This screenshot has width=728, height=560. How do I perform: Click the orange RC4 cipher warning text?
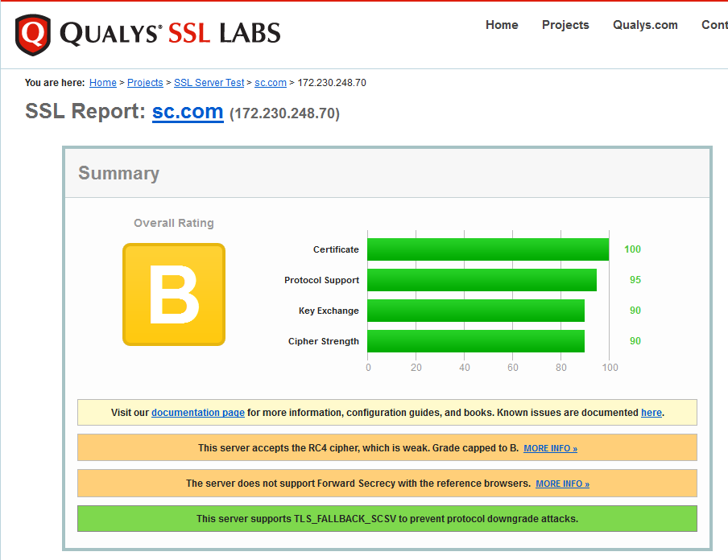click(358, 448)
